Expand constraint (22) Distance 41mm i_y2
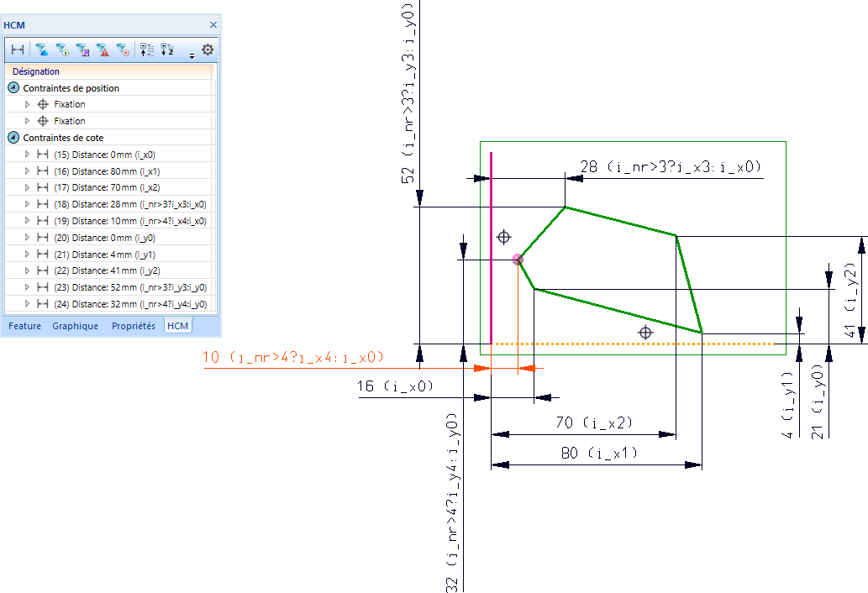Screen dimensions: 868x593 (27, 270)
